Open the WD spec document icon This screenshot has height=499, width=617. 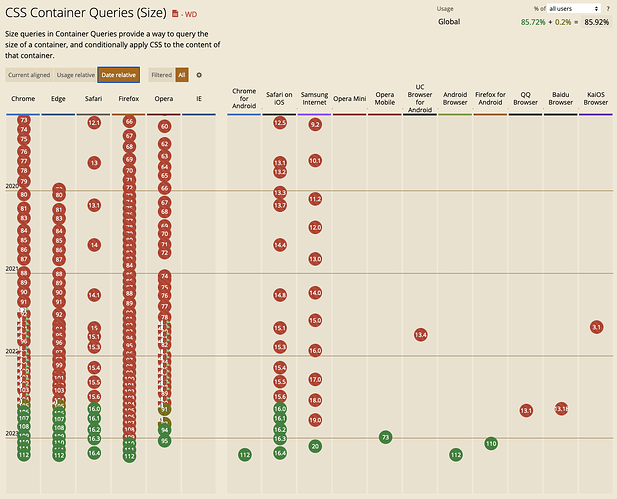tap(175, 14)
